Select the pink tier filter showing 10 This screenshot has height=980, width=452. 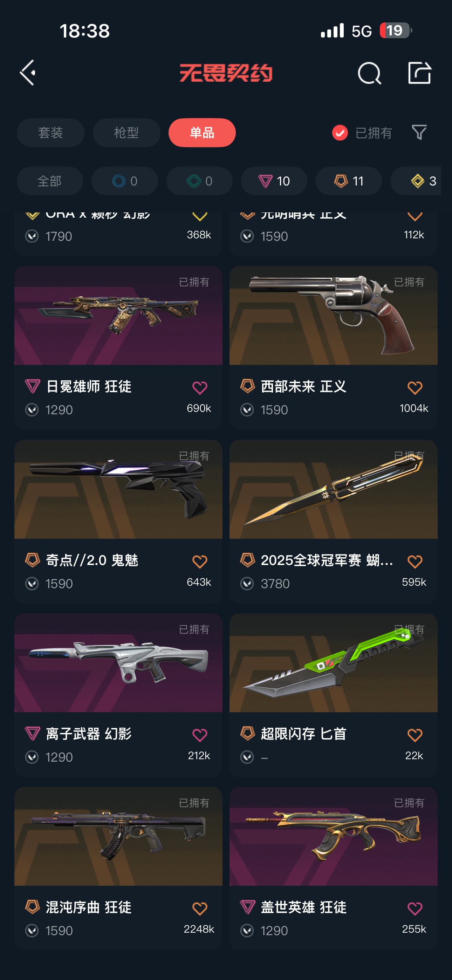[x=274, y=181]
